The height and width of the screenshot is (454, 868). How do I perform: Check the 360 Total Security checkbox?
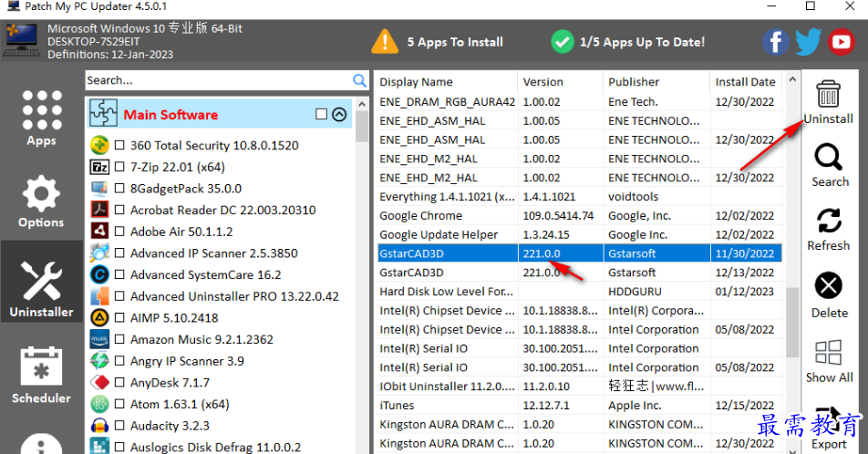[119, 145]
